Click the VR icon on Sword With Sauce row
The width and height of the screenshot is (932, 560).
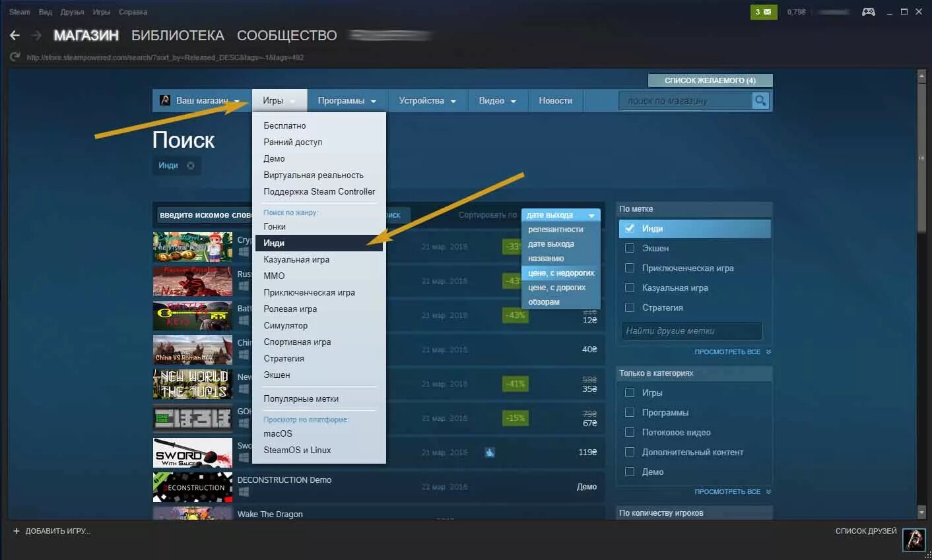[489, 452]
